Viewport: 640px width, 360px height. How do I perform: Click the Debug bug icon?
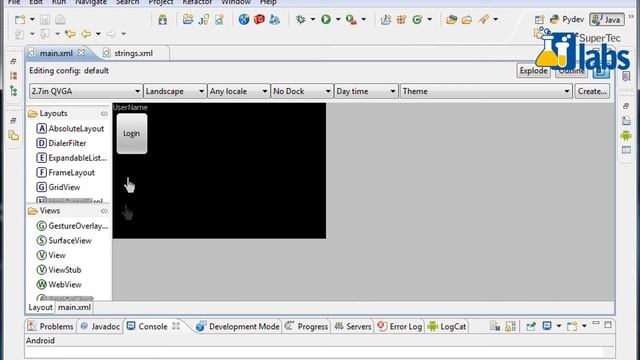[x=301, y=19]
